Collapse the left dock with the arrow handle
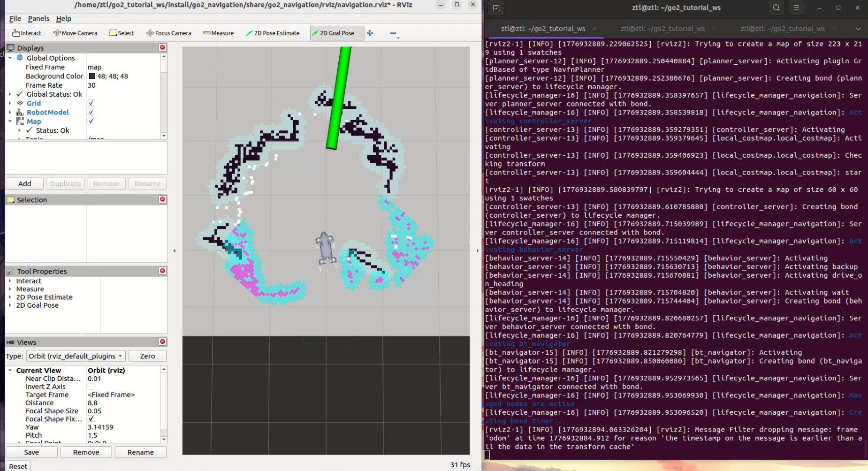This screenshot has height=471, width=868. pyautogui.click(x=175, y=251)
